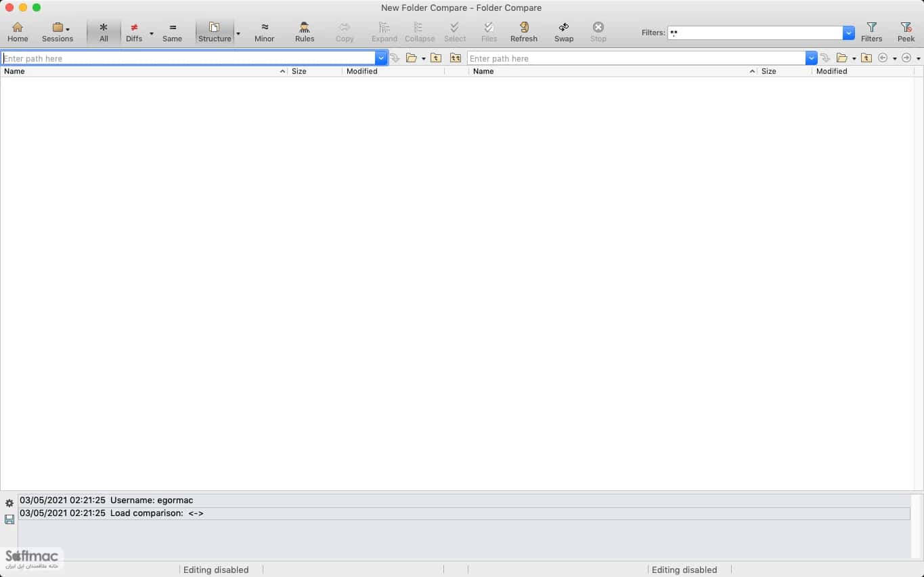924x577 pixels.
Task: Sort right pane by Name column
Action: coord(613,71)
